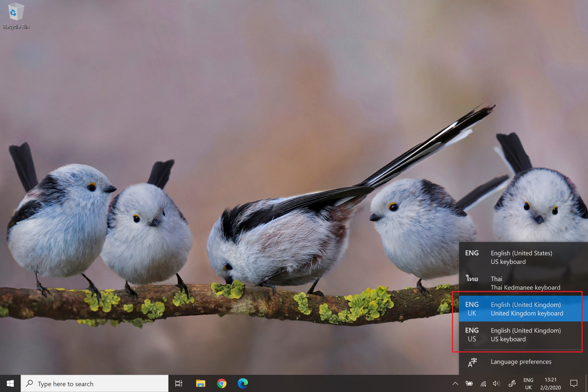Viewport: 588px width, 392px height.
Task: Click the battery power tray icon
Action: click(x=469, y=383)
